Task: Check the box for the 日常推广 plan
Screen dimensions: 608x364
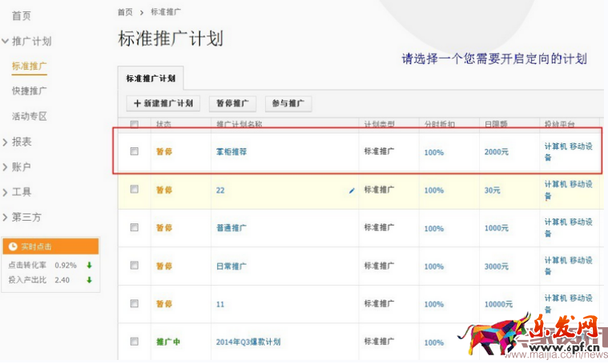Action: [134, 266]
